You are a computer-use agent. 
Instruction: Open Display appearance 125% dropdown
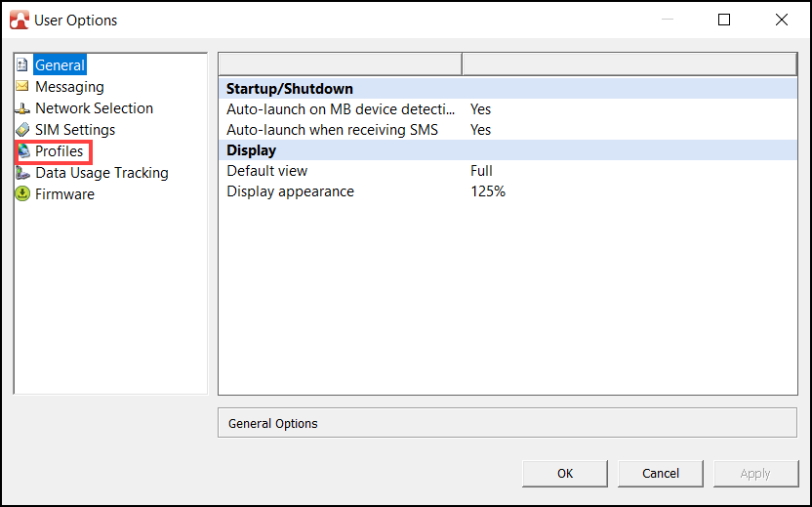click(x=488, y=191)
